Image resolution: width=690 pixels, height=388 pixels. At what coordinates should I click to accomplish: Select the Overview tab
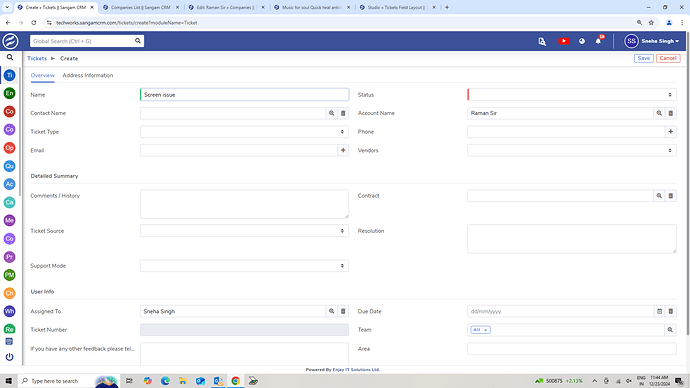(x=43, y=75)
